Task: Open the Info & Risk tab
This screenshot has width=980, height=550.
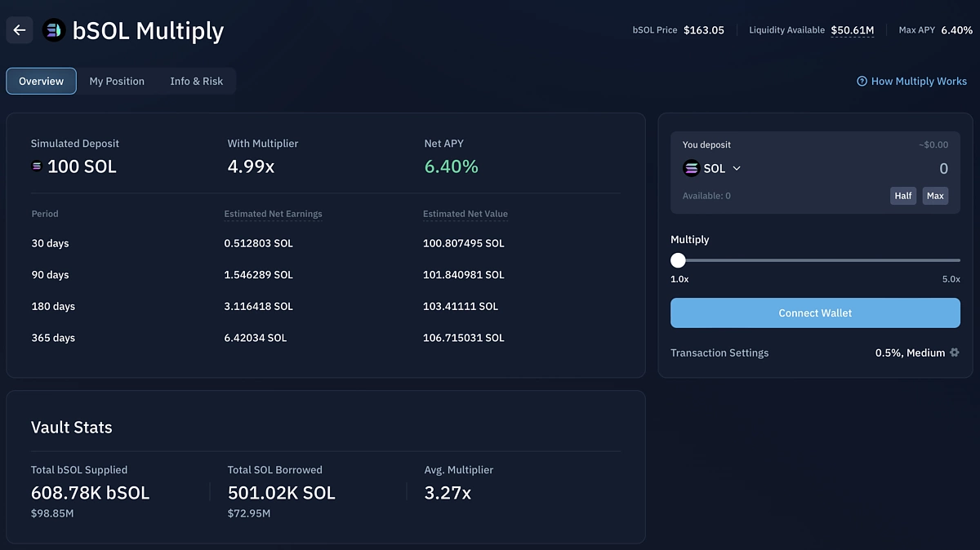Action: [196, 81]
